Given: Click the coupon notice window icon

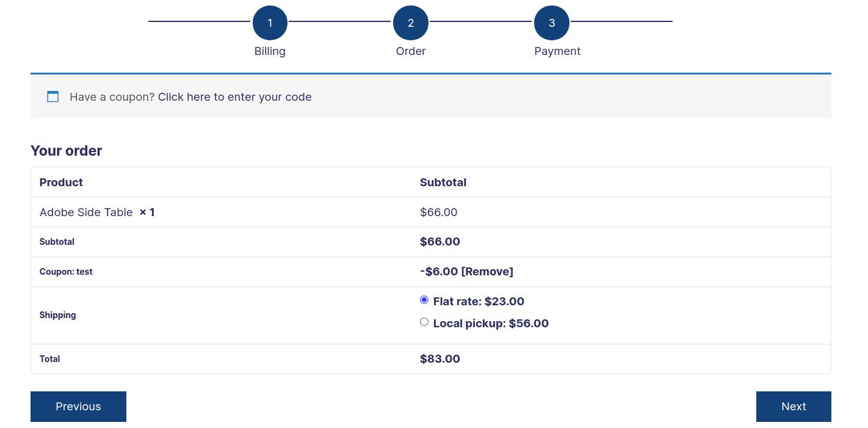Looking at the screenshot, I should click(53, 96).
